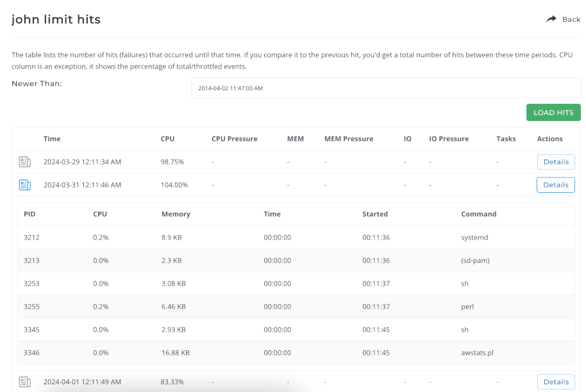586x392 pixels.
Task: Click inside the Newer Than date field
Action: click(x=385, y=88)
